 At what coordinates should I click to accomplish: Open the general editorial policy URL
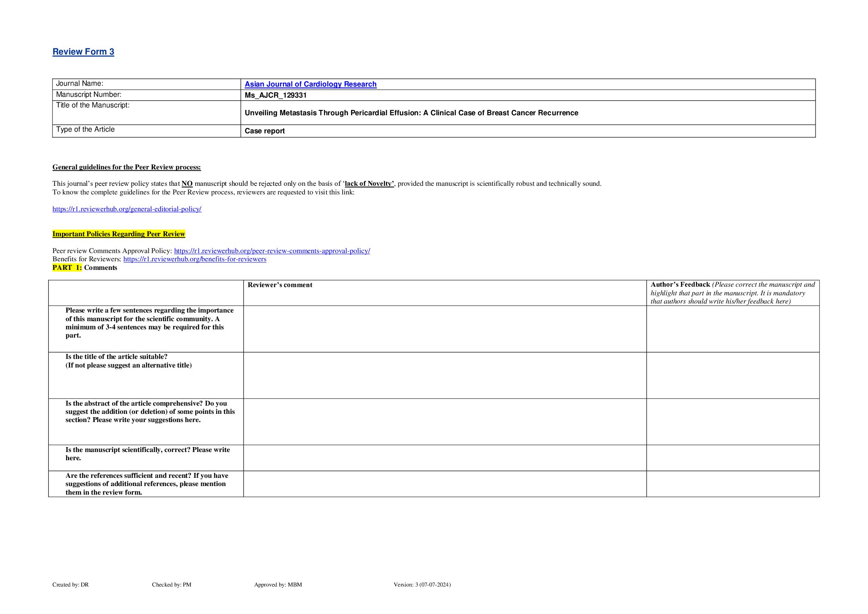point(127,209)
